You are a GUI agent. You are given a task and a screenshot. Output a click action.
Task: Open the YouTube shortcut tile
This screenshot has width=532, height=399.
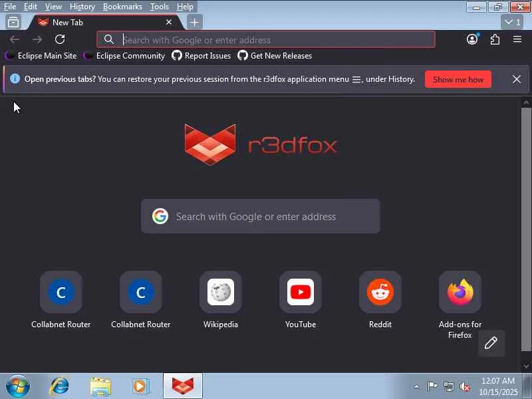point(301,300)
